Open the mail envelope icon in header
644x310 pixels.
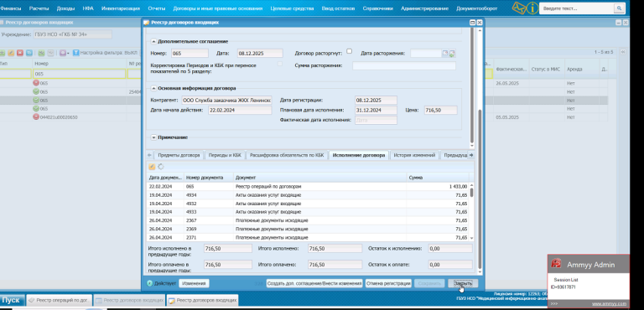coord(519,8)
